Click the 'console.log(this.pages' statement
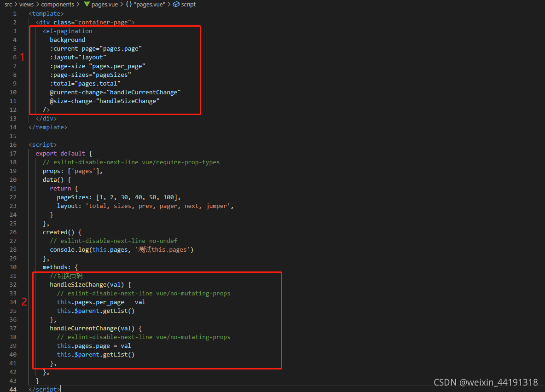 (122, 249)
